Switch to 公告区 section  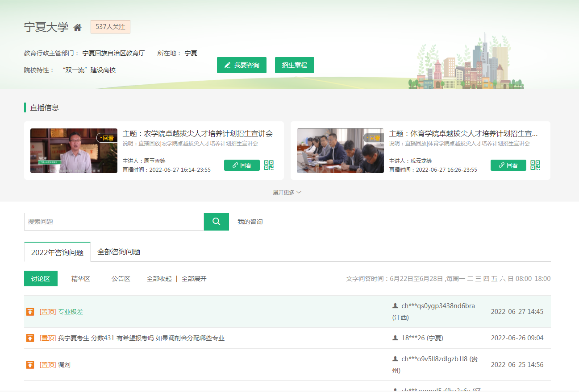(x=121, y=279)
